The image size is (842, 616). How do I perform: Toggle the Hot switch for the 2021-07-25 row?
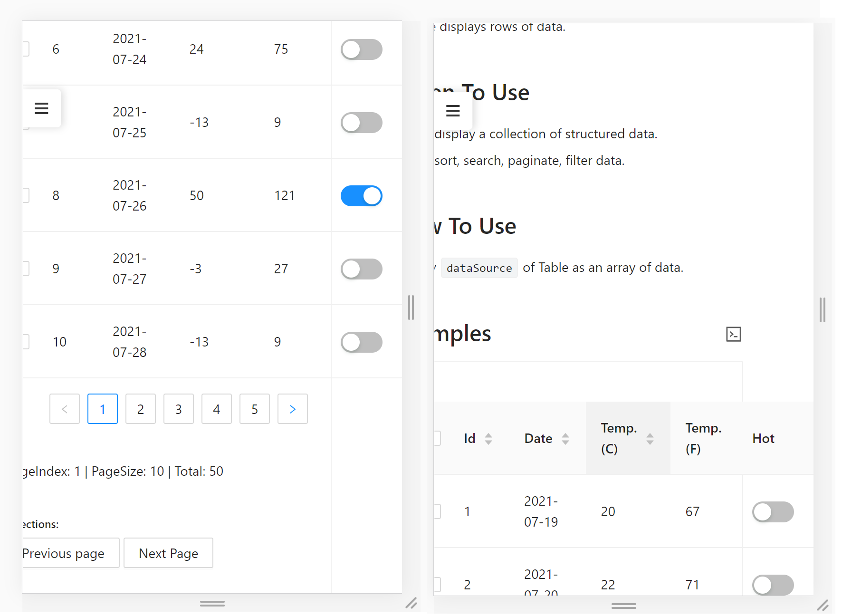click(362, 123)
